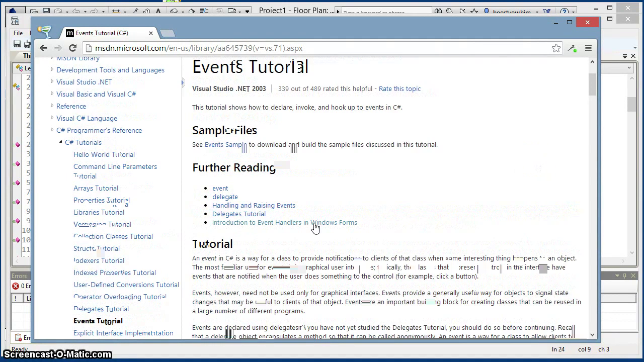Viewport: 644px width, 362px height.
Task: Select the bold Events Tutorial sidebar entry
Action: 98,321
